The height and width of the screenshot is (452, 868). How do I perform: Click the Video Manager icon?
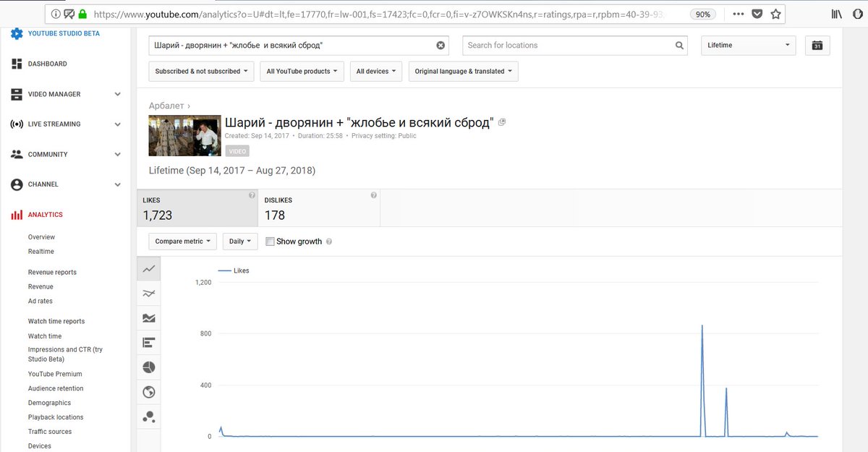17,94
